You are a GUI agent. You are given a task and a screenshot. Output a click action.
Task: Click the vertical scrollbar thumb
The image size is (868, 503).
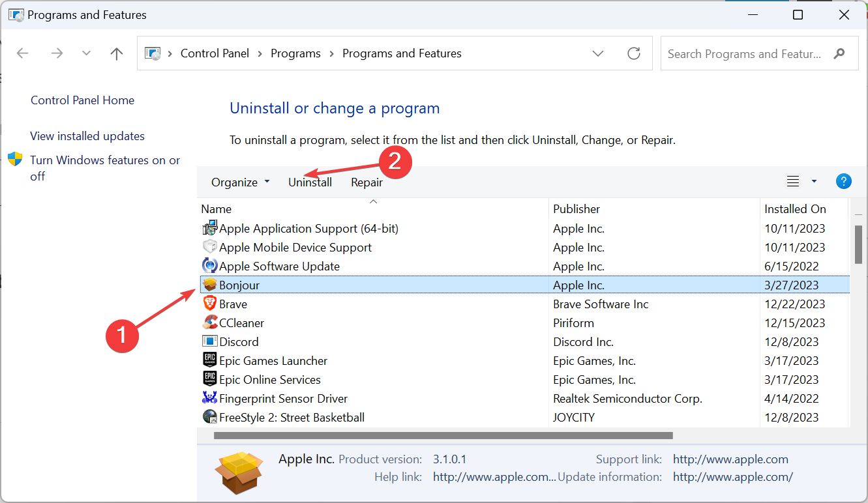(858, 244)
